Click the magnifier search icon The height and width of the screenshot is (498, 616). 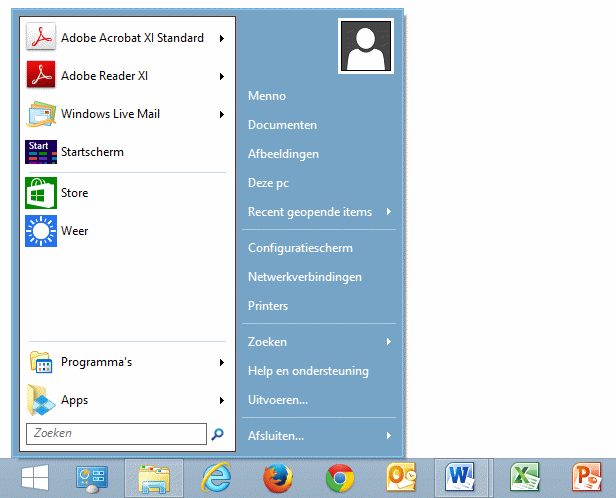(217, 434)
